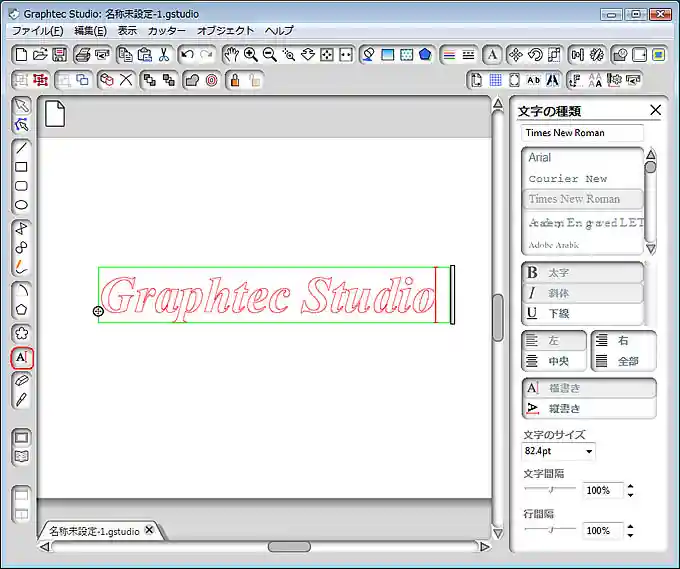Select the 名称未設定-1.gstudio document tab
680x569 pixels.
94,531
